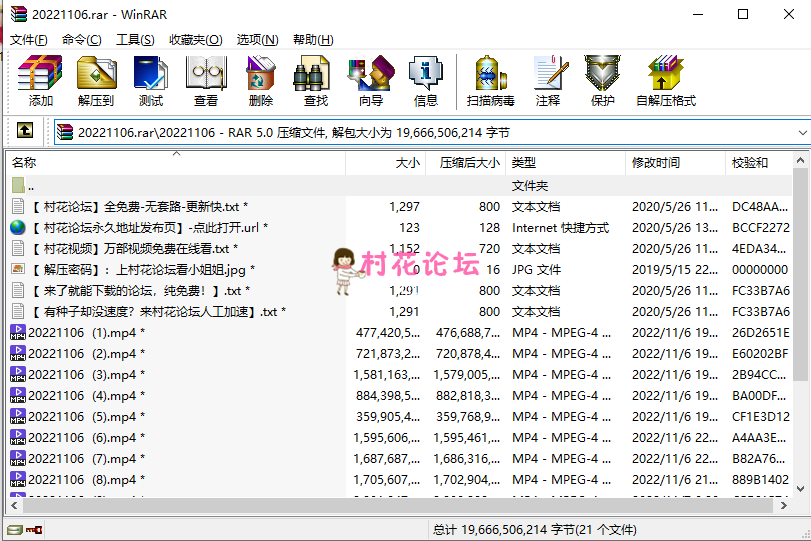
Task: Click the Info (信息) toolbar icon
Action: [x=425, y=81]
